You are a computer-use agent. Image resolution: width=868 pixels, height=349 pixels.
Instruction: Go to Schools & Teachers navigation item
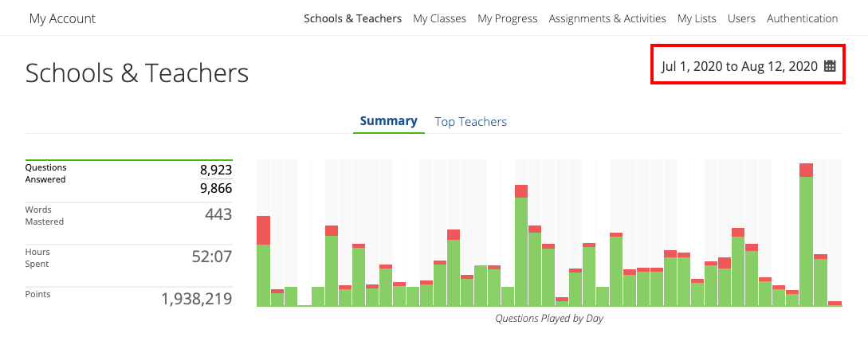[352, 18]
